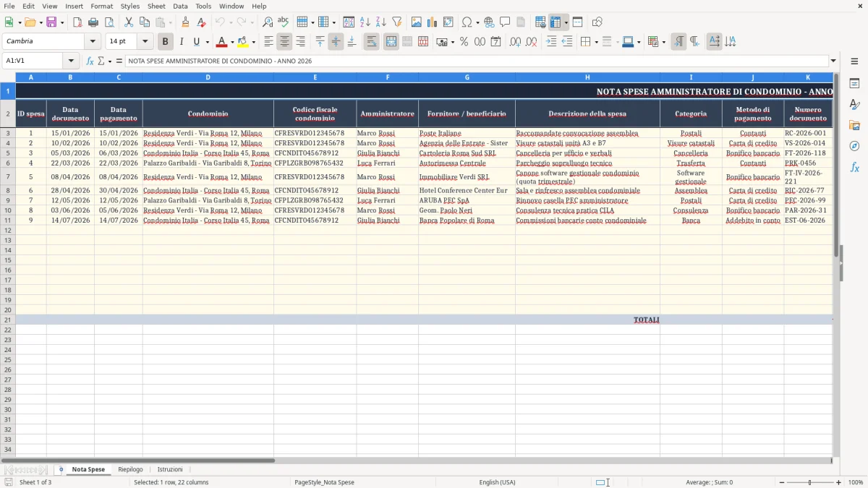
Task: Click Format as Date icon
Action: click(x=496, y=42)
